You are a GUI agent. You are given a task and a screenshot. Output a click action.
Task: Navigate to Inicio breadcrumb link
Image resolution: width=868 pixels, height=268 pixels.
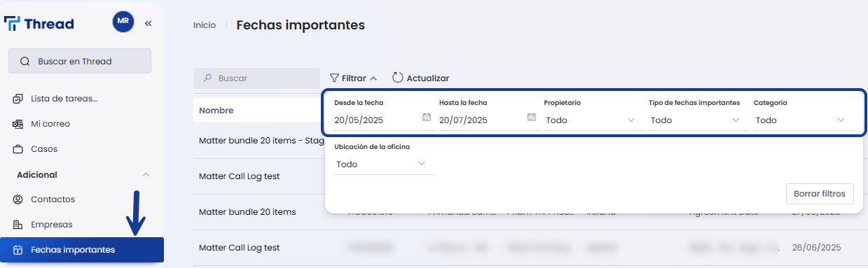point(205,25)
